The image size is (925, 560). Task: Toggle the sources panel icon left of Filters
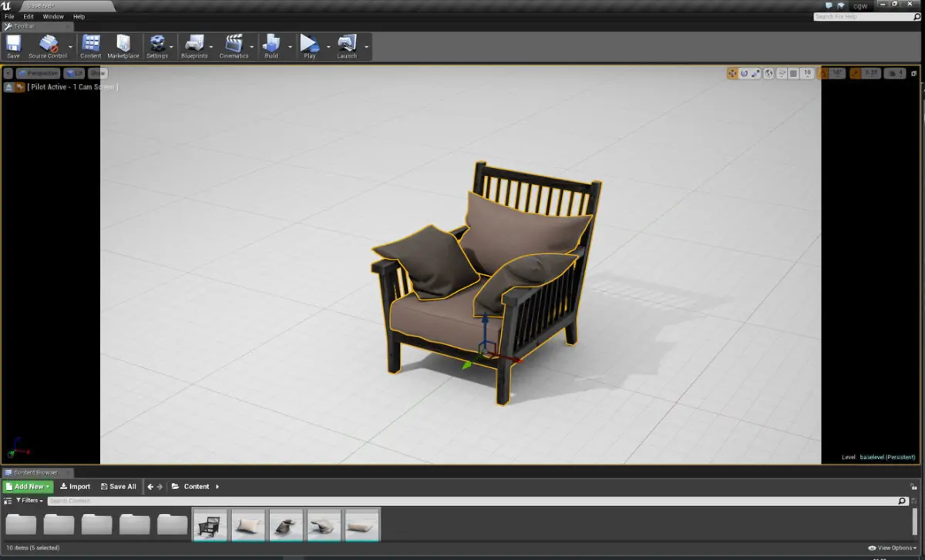click(8, 501)
